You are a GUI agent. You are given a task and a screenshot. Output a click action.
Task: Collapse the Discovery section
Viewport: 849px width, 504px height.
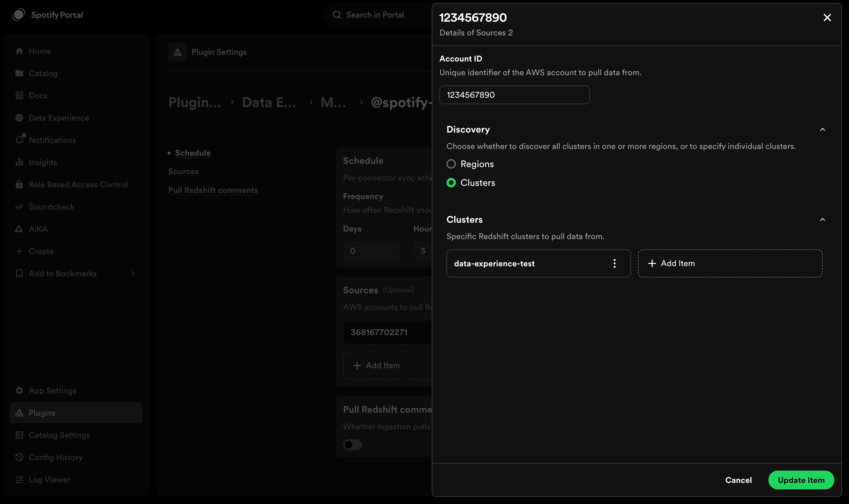pos(823,129)
